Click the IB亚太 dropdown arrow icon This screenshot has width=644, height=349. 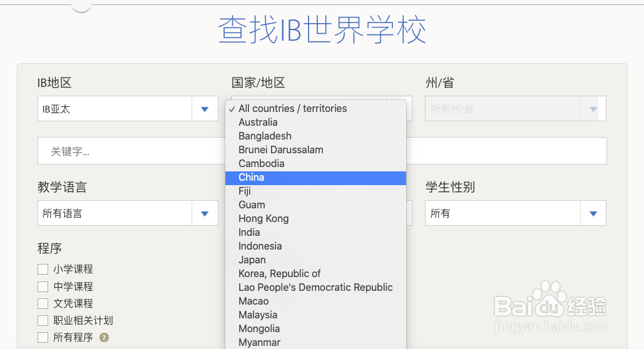(205, 109)
